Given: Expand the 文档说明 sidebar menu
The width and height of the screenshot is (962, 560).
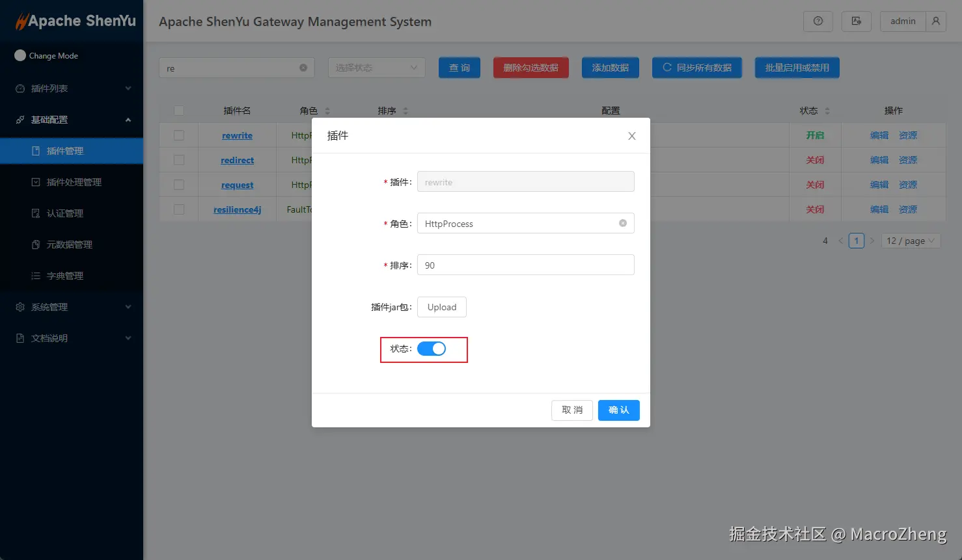Looking at the screenshot, I should [x=72, y=338].
